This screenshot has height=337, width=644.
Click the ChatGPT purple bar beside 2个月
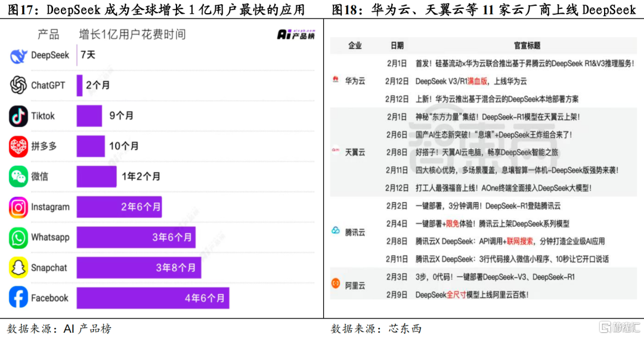[x=80, y=85]
